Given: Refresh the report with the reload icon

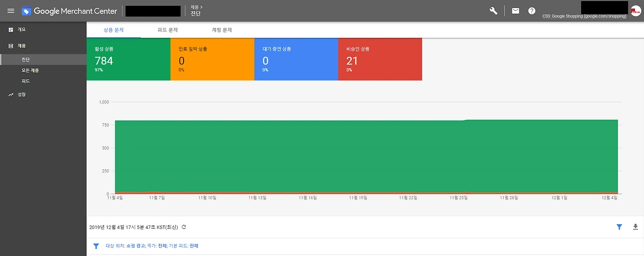Looking at the screenshot, I should (184, 227).
